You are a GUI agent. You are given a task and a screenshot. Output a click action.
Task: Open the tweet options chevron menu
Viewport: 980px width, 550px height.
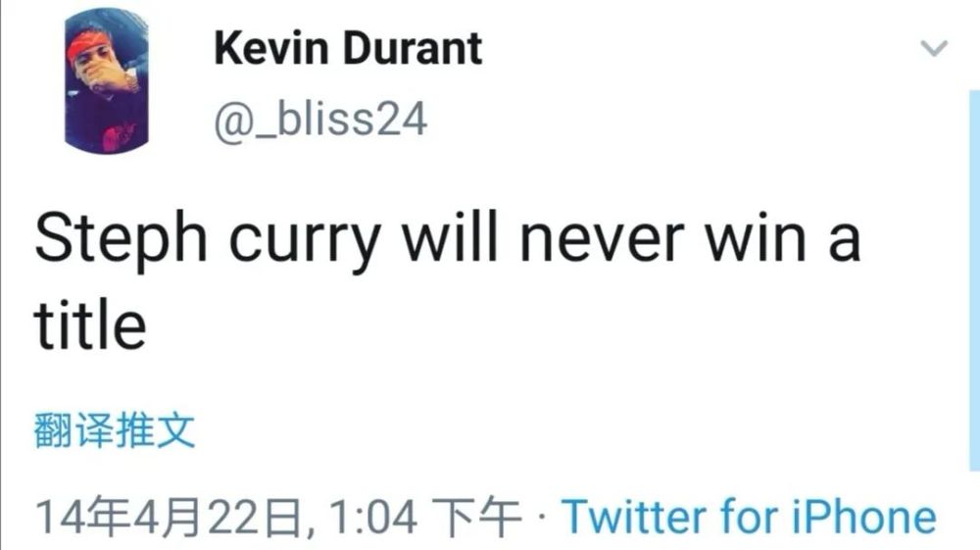(936, 49)
